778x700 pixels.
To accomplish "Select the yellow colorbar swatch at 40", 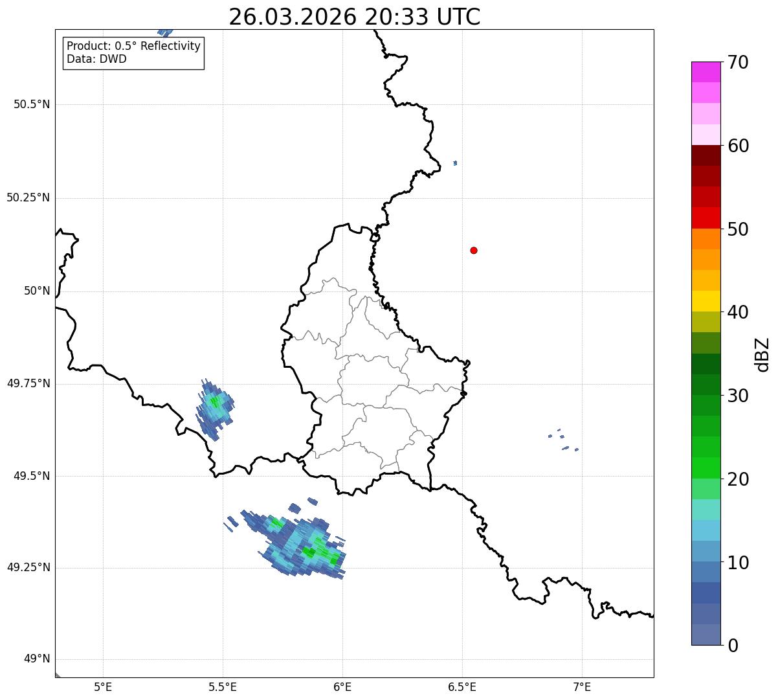I will click(x=706, y=301).
